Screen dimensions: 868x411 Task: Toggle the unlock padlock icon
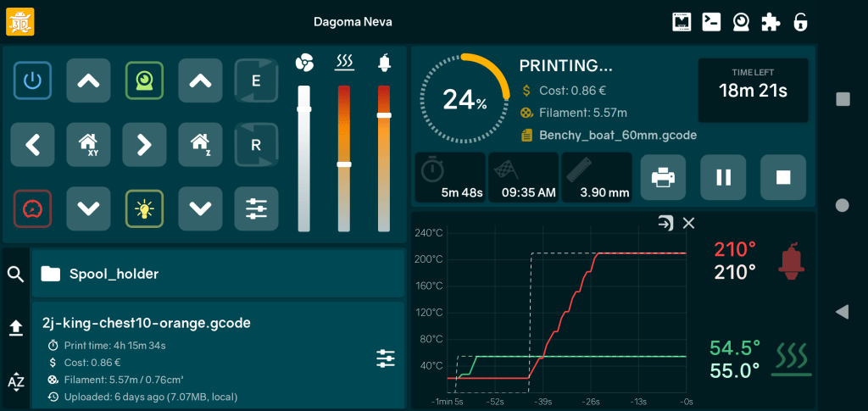tap(799, 22)
